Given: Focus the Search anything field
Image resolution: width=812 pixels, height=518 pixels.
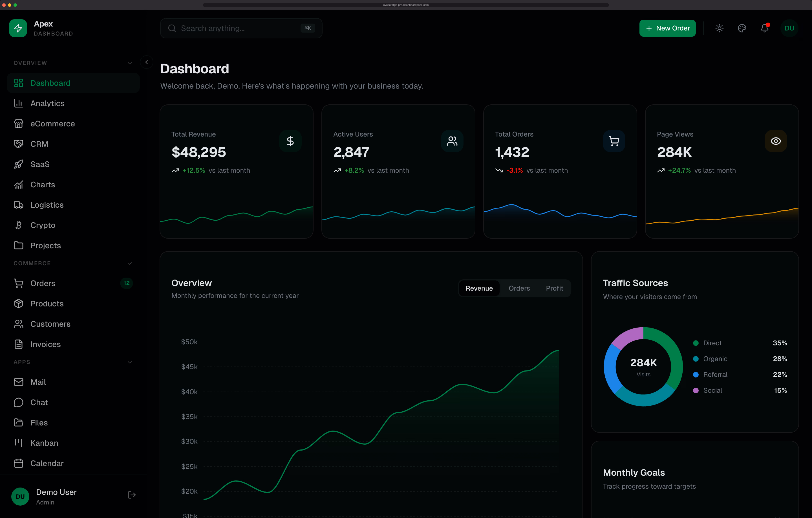Looking at the screenshot, I should pos(241,28).
